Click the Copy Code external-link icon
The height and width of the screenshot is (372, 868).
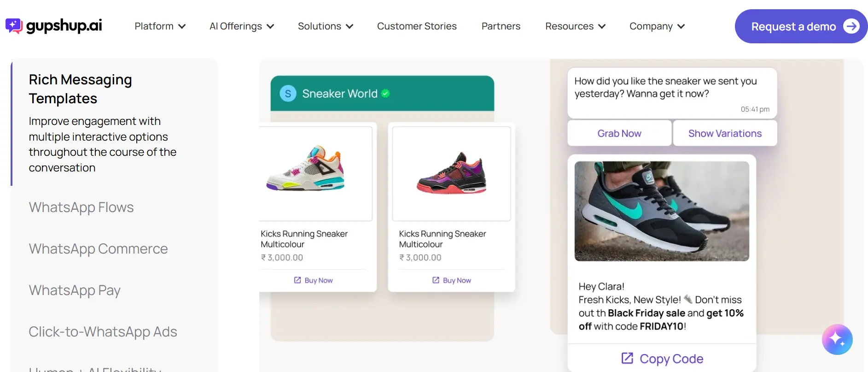point(627,358)
